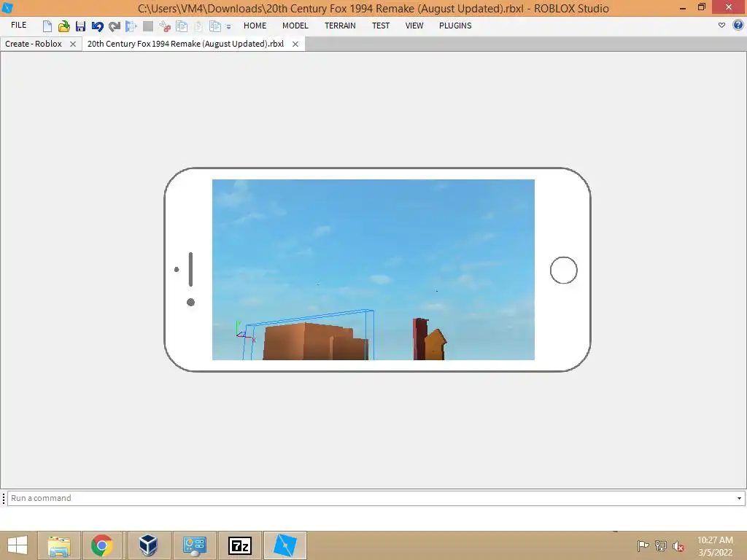This screenshot has width=747, height=560.
Task: Click the Paste clipboard icon
Action: point(198,26)
